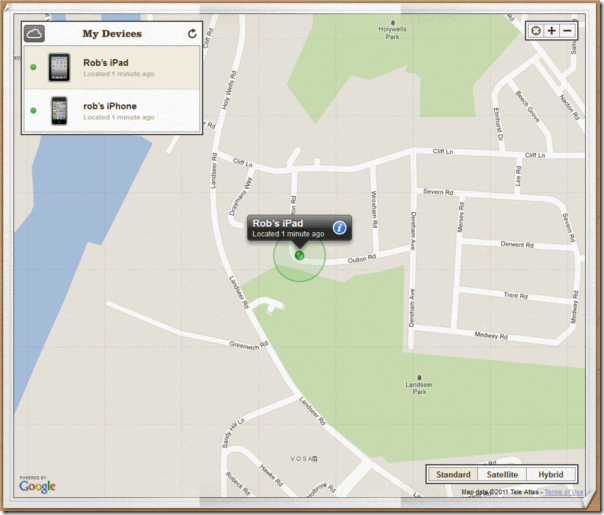Screen dimensions: 604x515
Task: Switch map to Hybrid view
Action: tap(551, 474)
